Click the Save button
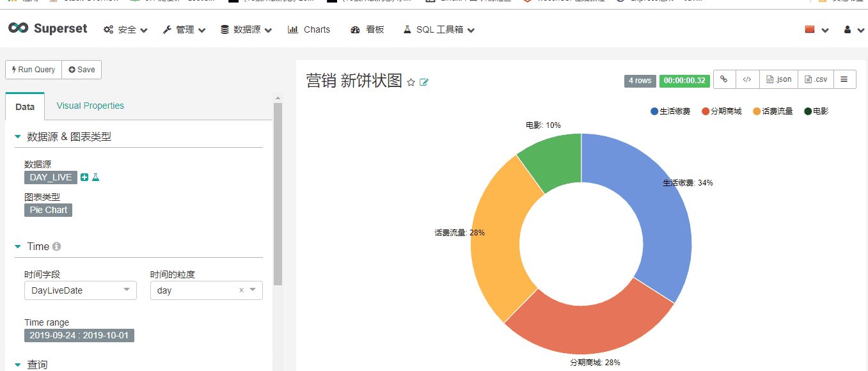868x371 pixels. [81, 69]
